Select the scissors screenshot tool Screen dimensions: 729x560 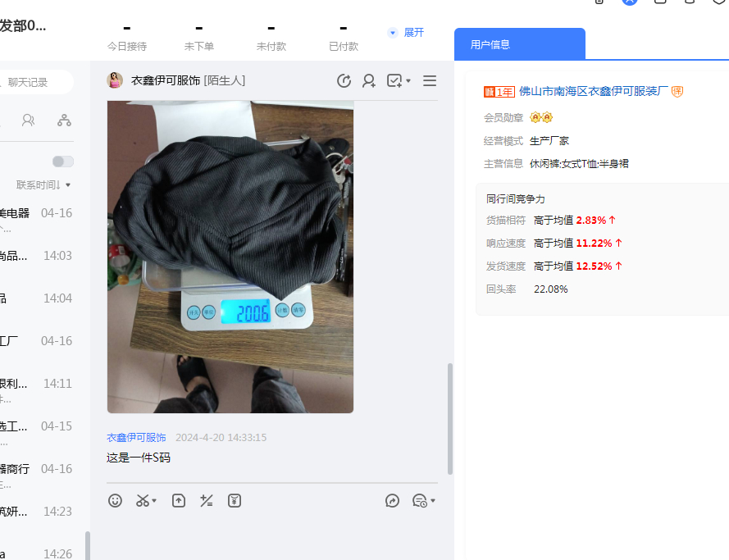(x=142, y=500)
